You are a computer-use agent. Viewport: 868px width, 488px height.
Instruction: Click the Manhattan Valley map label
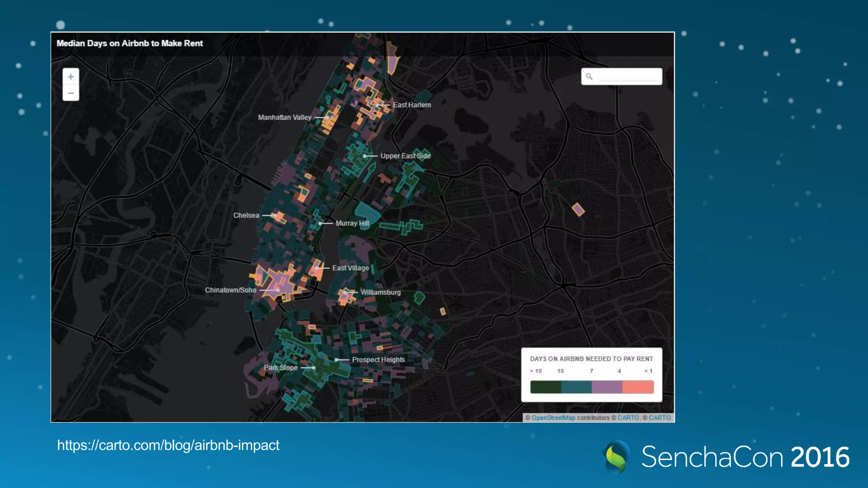[284, 117]
